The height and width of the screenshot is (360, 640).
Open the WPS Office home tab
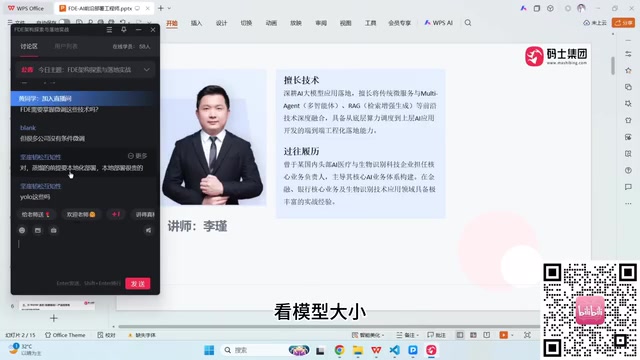[x=26, y=8]
